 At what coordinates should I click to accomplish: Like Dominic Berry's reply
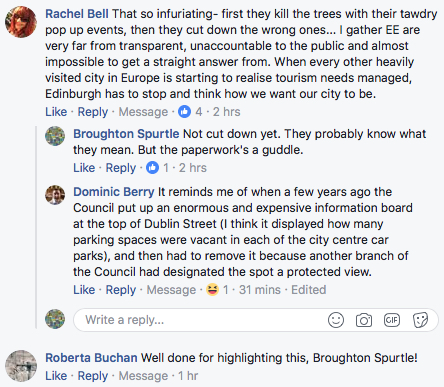coord(84,290)
